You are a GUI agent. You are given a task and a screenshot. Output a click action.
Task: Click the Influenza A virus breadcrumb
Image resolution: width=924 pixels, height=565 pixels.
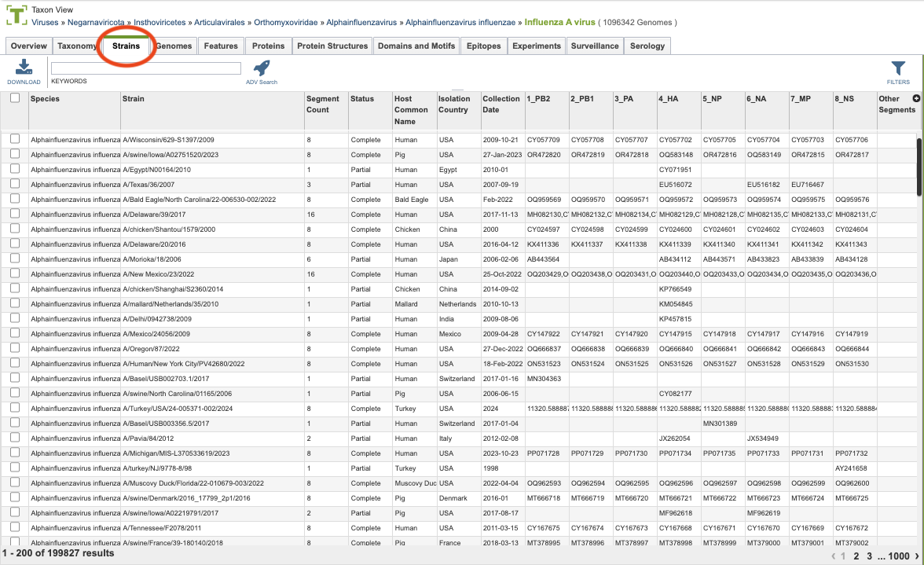click(x=559, y=22)
